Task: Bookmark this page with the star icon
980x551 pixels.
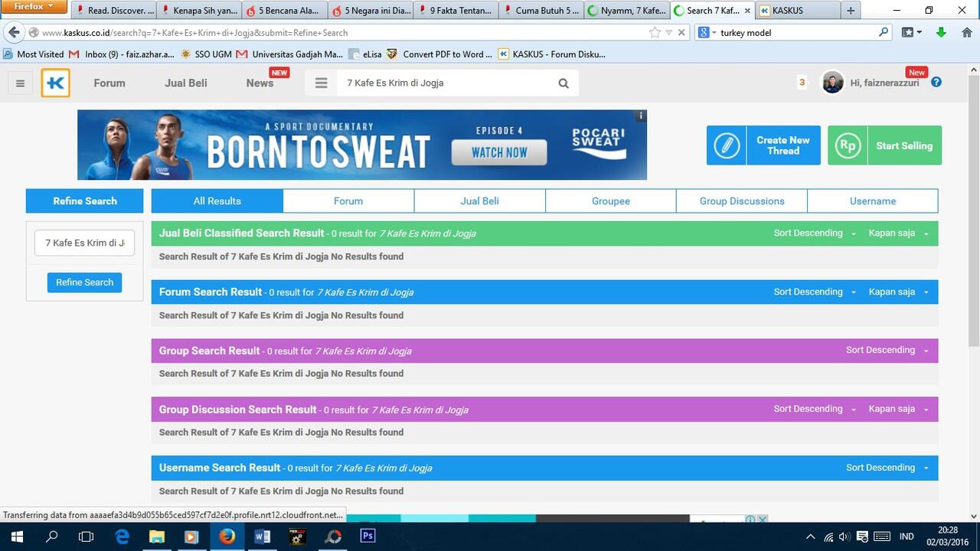Action: (655, 32)
